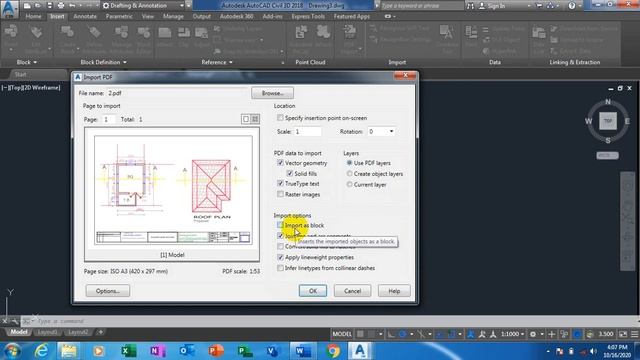The image size is (640, 360).
Task: Toggle ortho mode icon in the status bar
Action: [391, 334]
